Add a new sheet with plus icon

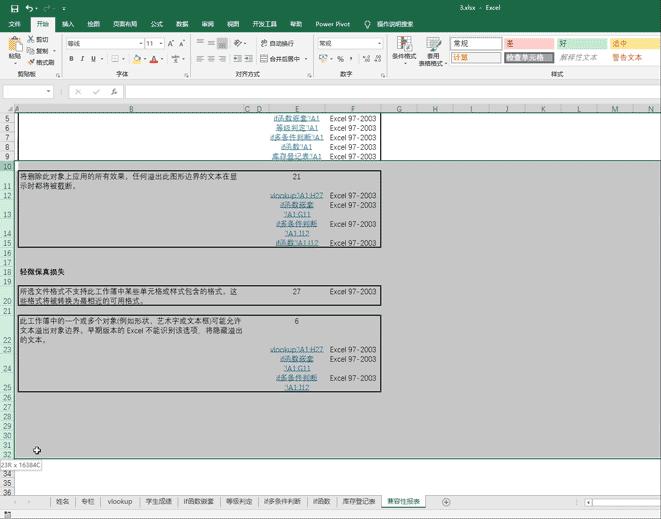pyautogui.click(x=446, y=502)
